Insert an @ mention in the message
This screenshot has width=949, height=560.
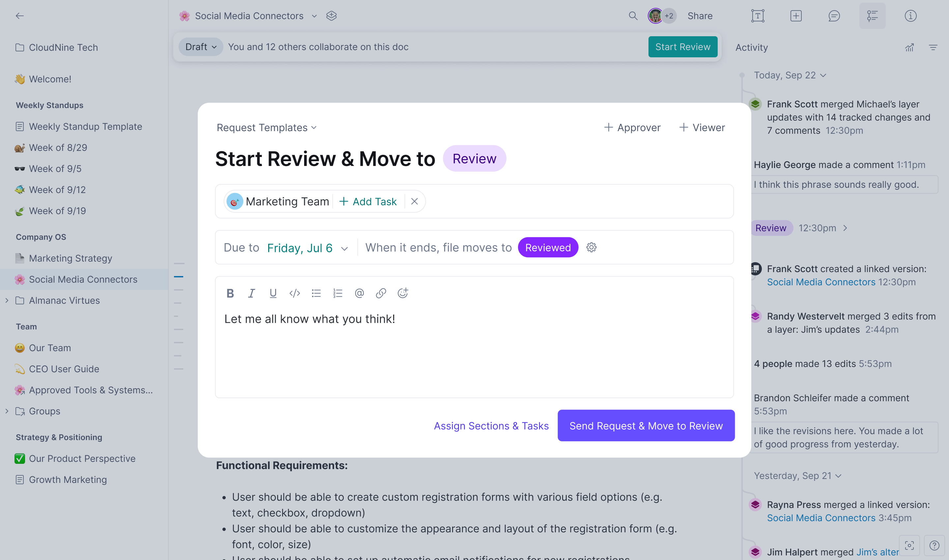click(x=359, y=293)
